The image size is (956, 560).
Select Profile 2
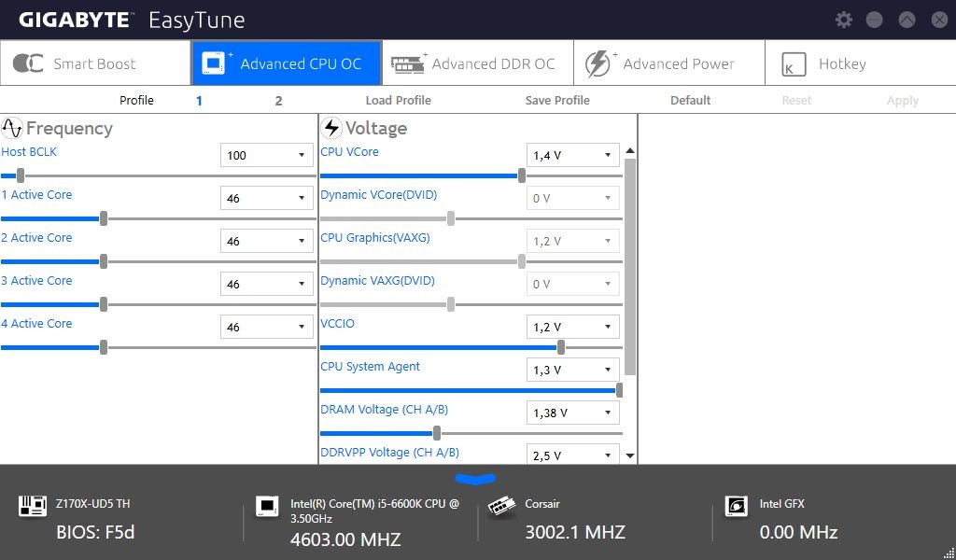click(278, 101)
